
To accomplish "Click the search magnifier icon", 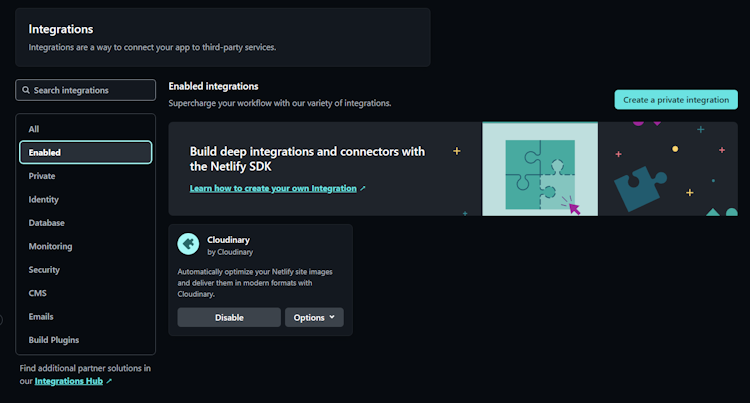I will pyautogui.click(x=26, y=90).
